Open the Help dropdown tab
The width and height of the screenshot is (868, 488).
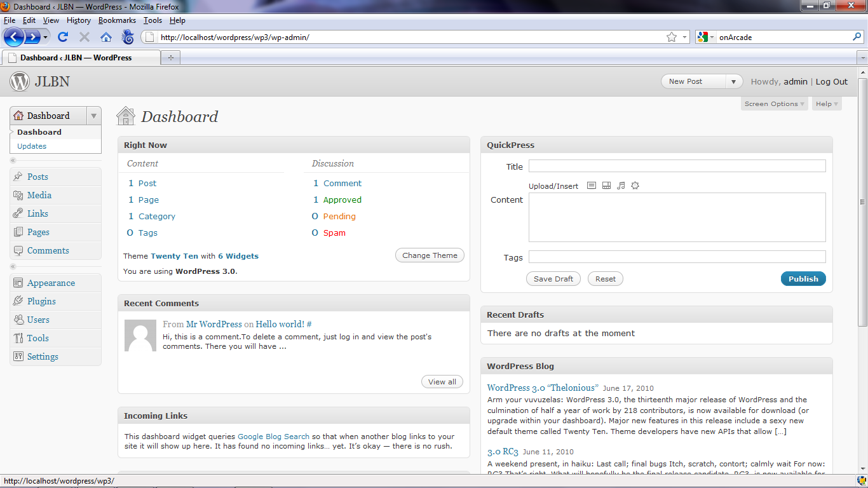827,104
